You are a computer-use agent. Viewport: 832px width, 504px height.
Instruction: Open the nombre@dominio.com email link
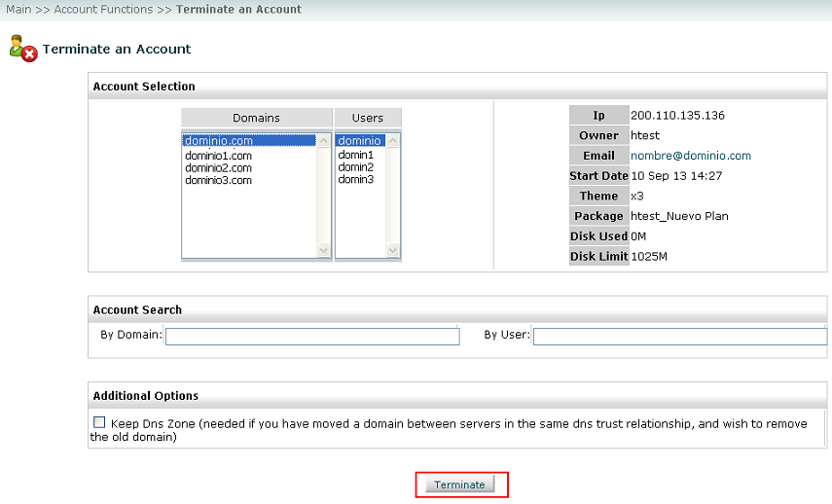pyautogui.click(x=690, y=156)
